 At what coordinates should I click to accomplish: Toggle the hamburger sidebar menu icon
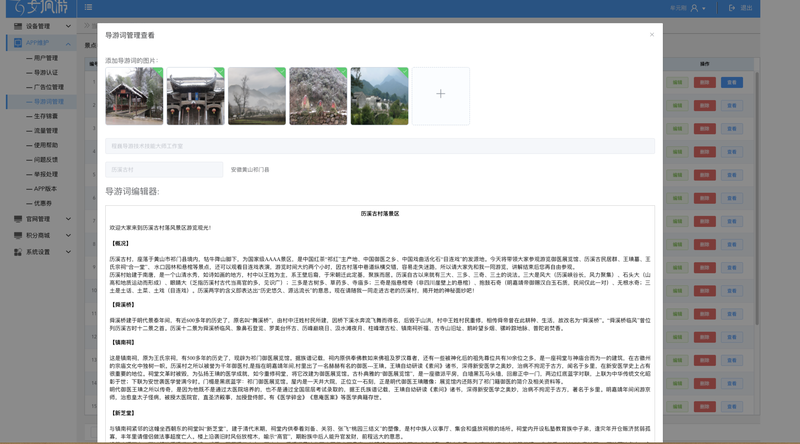pos(88,7)
